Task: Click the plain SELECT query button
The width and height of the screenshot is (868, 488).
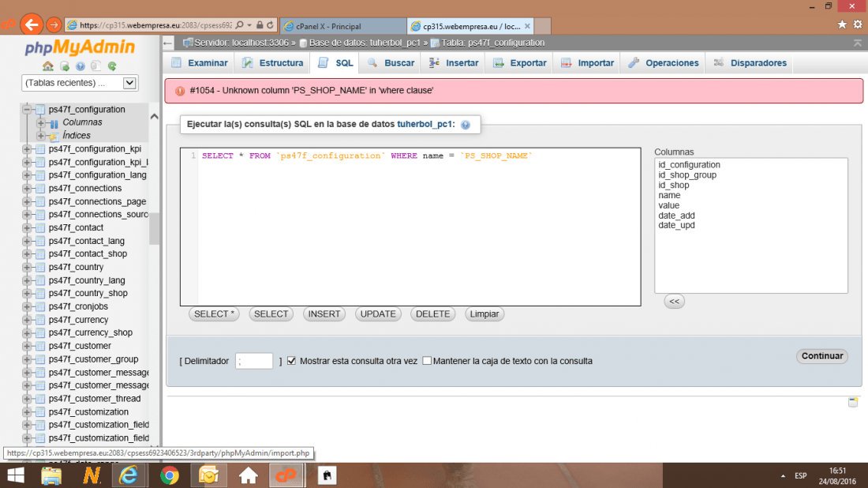Action: pos(271,314)
